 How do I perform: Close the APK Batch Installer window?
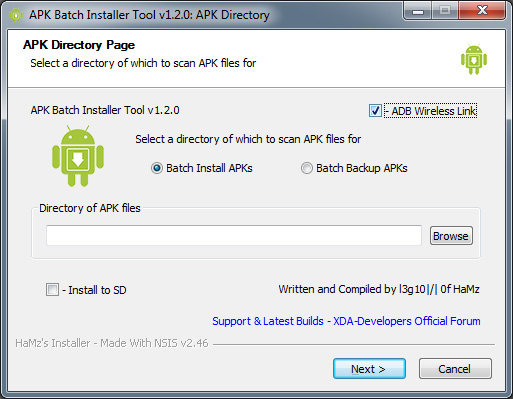point(482,11)
